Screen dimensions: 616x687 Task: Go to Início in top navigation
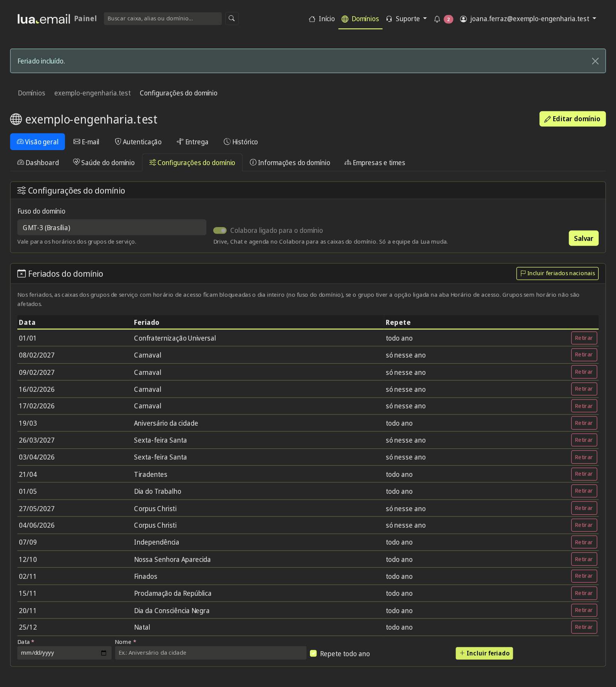pos(322,19)
